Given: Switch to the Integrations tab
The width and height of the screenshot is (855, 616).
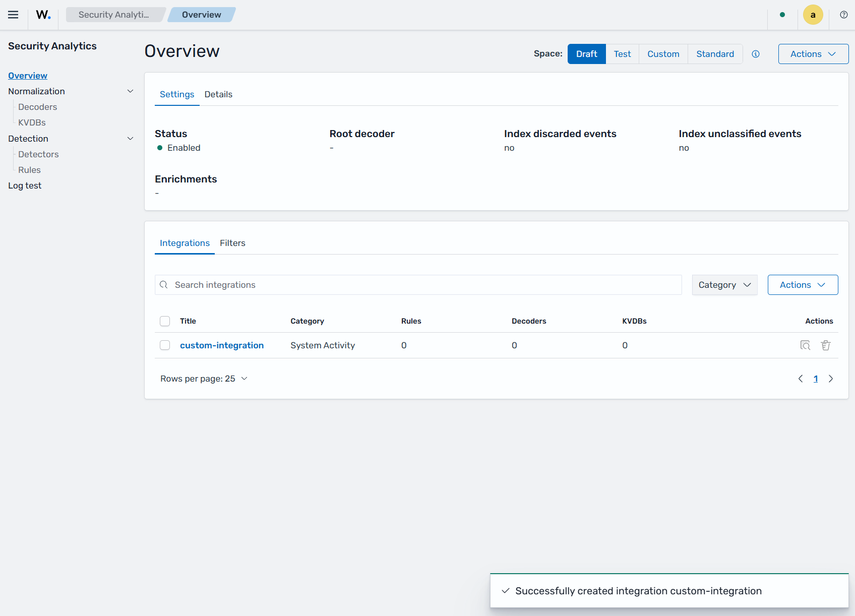Looking at the screenshot, I should (x=185, y=243).
